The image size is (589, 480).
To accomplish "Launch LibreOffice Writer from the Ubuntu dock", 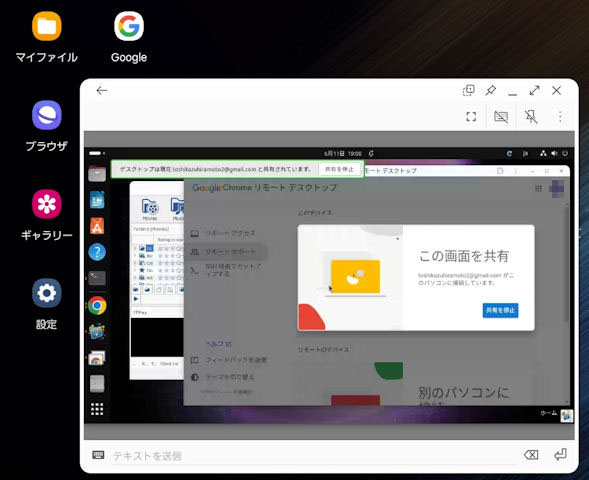I will coord(97,200).
